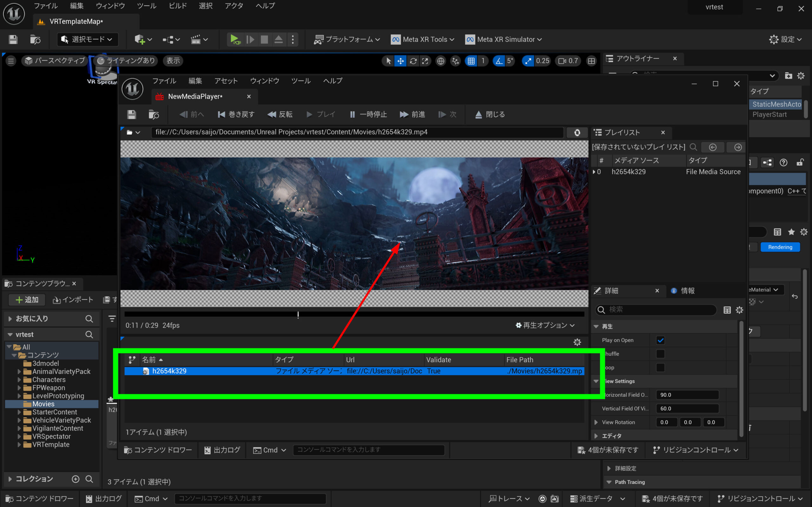Expand the View Rotation property
The height and width of the screenshot is (507, 812).
pyautogui.click(x=596, y=422)
